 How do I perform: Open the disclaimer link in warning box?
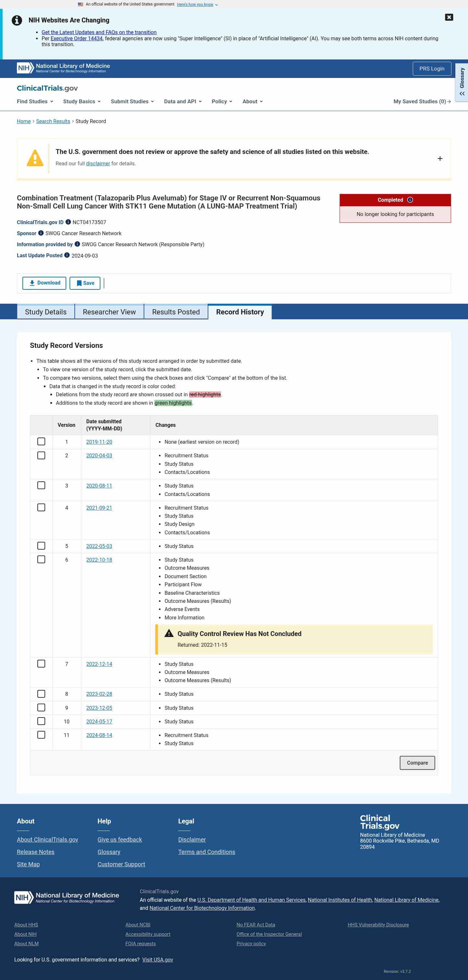pyautogui.click(x=98, y=164)
